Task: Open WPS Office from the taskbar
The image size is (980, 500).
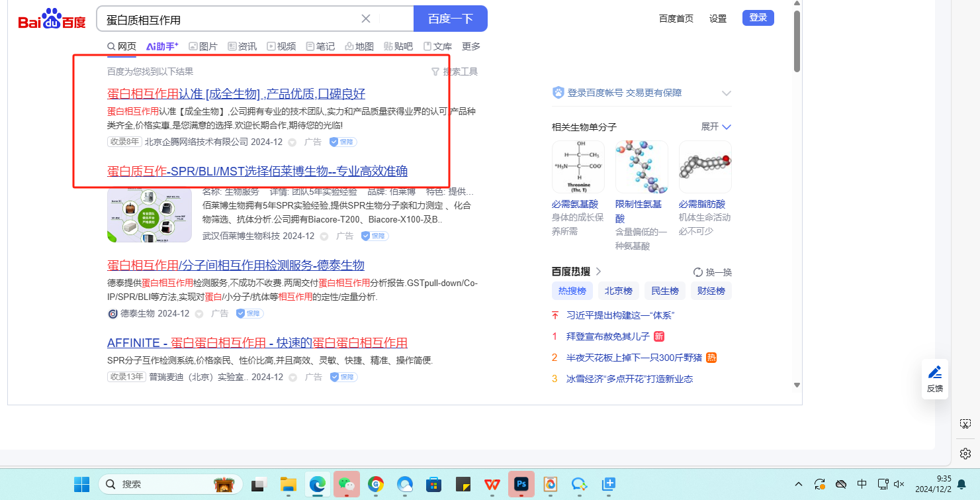Action: [492, 484]
